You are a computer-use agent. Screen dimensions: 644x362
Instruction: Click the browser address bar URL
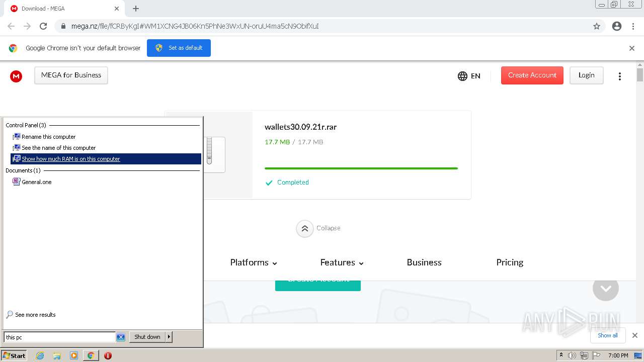tap(195, 26)
